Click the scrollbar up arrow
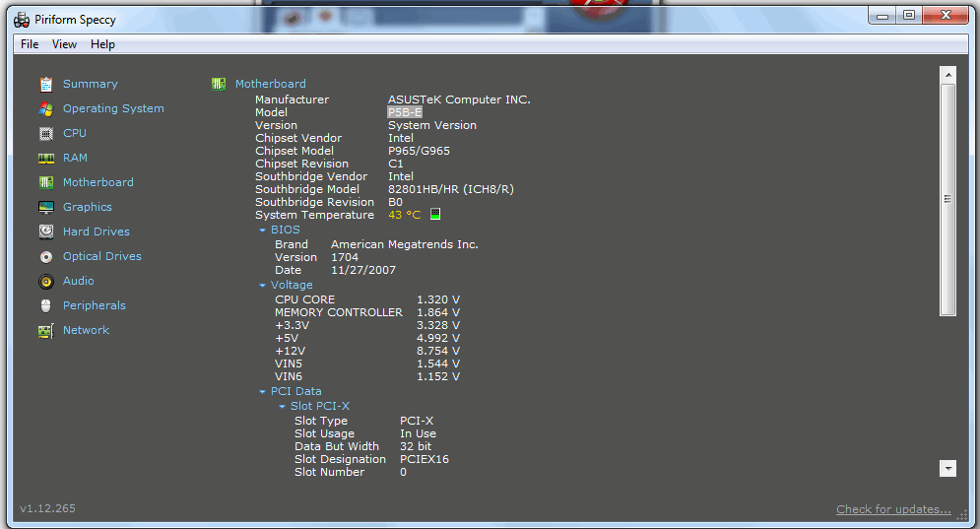This screenshot has height=529, width=980. (x=948, y=75)
